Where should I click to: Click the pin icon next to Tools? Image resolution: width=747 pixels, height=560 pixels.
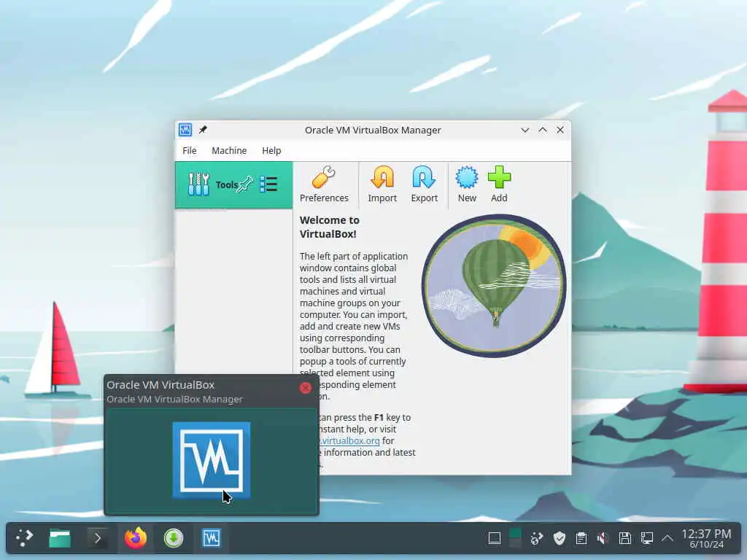(246, 184)
